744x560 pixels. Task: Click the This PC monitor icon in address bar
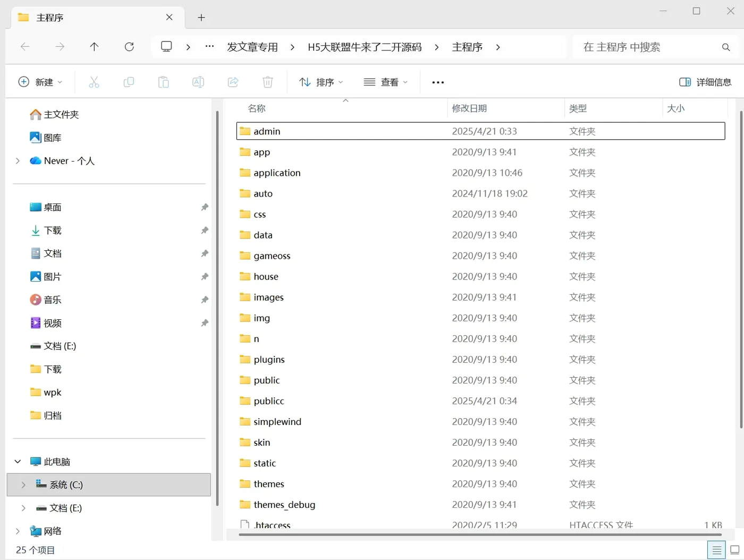pyautogui.click(x=166, y=47)
